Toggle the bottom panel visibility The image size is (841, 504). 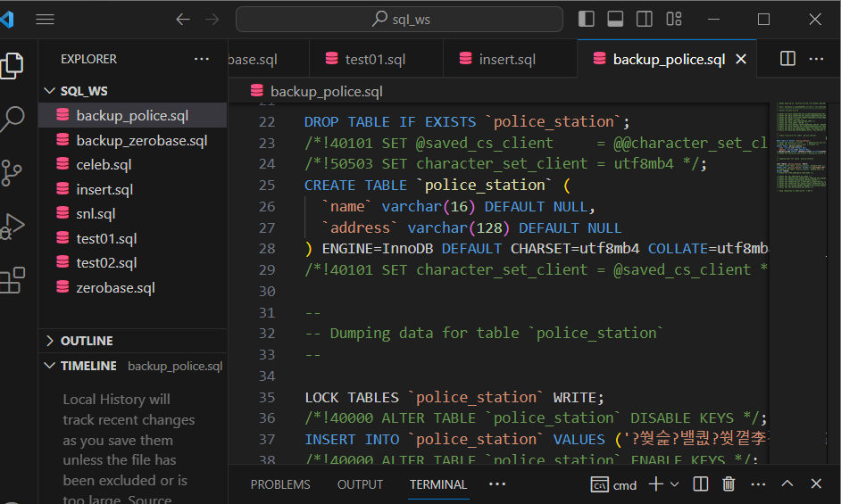coord(615,19)
